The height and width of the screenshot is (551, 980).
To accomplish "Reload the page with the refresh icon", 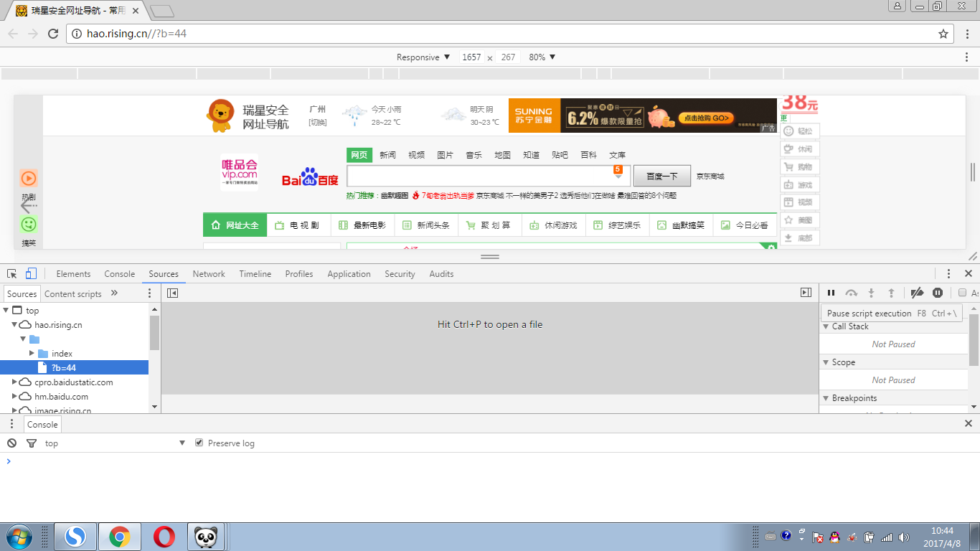I will 53,34.
